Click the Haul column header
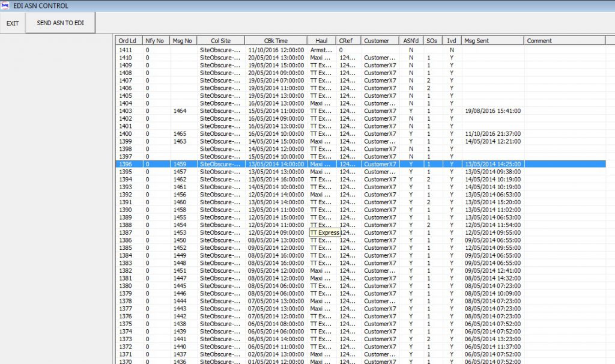The height and width of the screenshot is (364, 615). 321,41
